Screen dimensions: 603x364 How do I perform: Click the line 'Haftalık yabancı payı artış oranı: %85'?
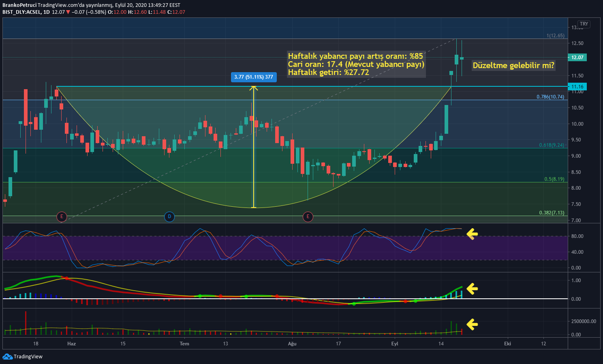355,56
